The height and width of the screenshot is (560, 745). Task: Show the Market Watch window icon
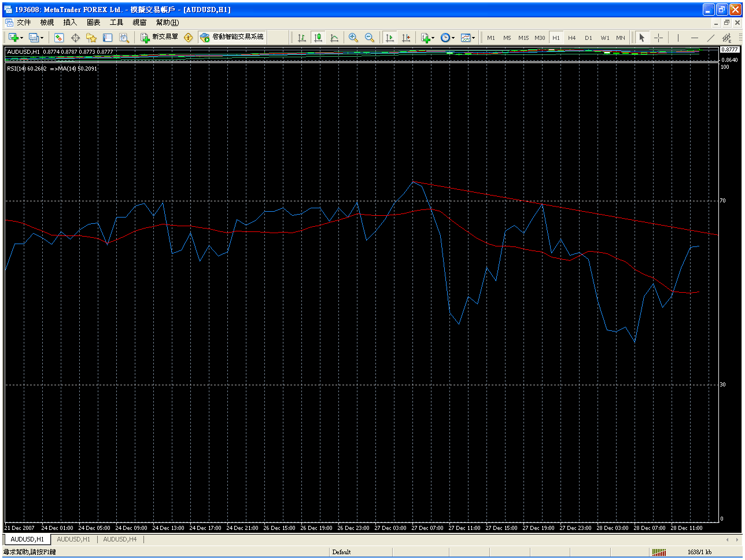click(x=58, y=38)
